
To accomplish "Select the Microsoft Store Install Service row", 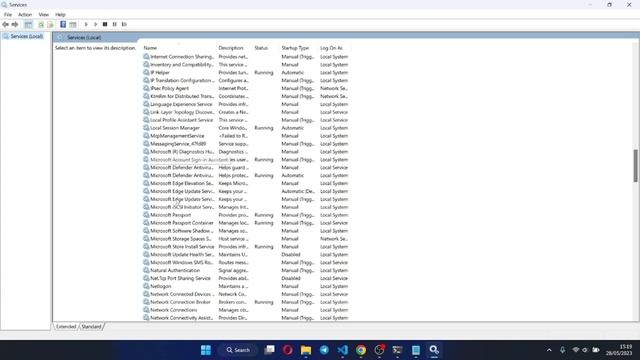I will point(246,247).
